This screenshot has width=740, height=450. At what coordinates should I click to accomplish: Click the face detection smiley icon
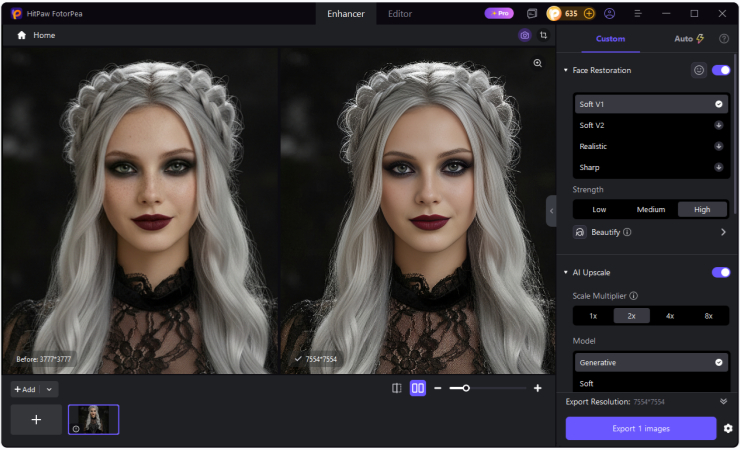[699, 70]
